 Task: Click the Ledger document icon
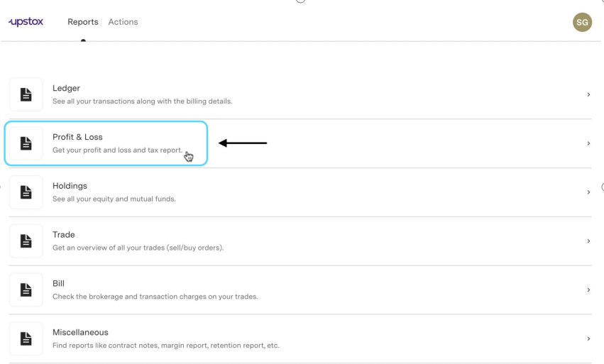point(26,94)
